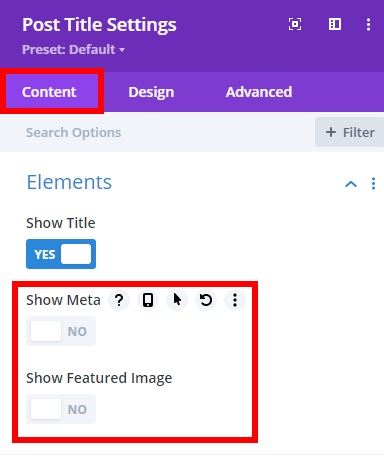Expand settings modal to fullscreen icon
This screenshot has width=384, height=470.
click(295, 24)
